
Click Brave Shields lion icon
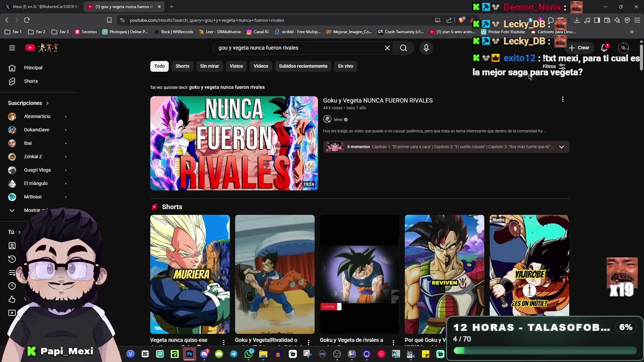coord(461,20)
